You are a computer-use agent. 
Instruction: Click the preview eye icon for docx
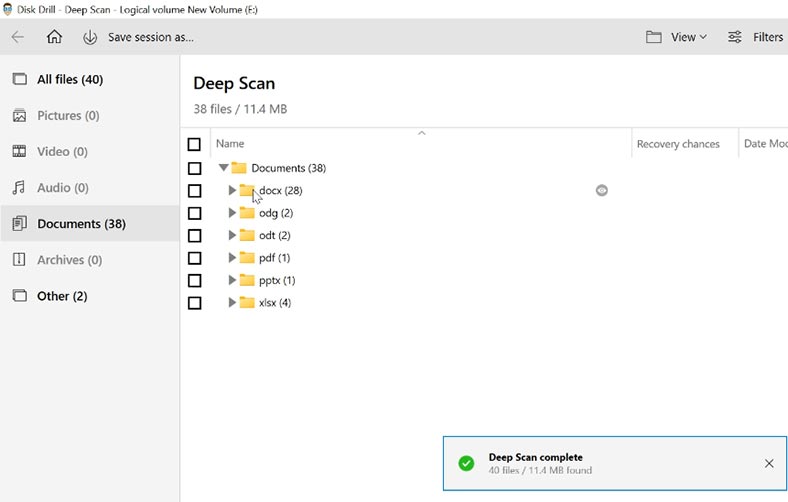pos(602,190)
